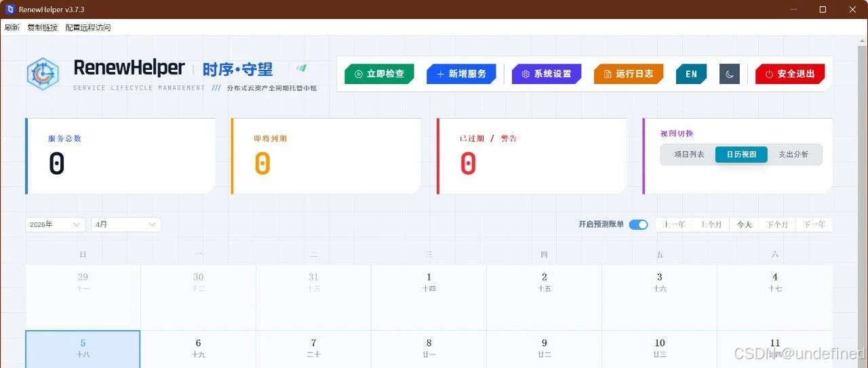Select calendar day 1 (十四)
Screen dimensions: 868x368
pyautogui.click(x=429, y=297)
